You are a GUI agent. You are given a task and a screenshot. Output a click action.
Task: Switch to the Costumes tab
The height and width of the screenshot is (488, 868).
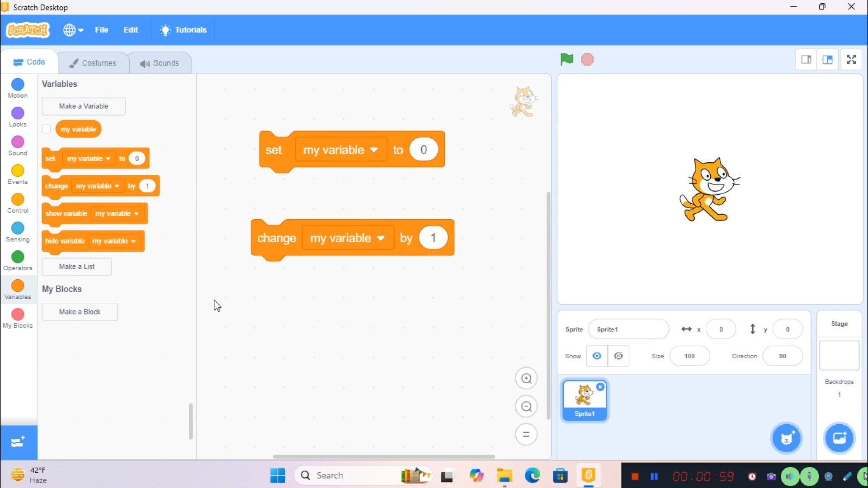(x=93, y=63)
